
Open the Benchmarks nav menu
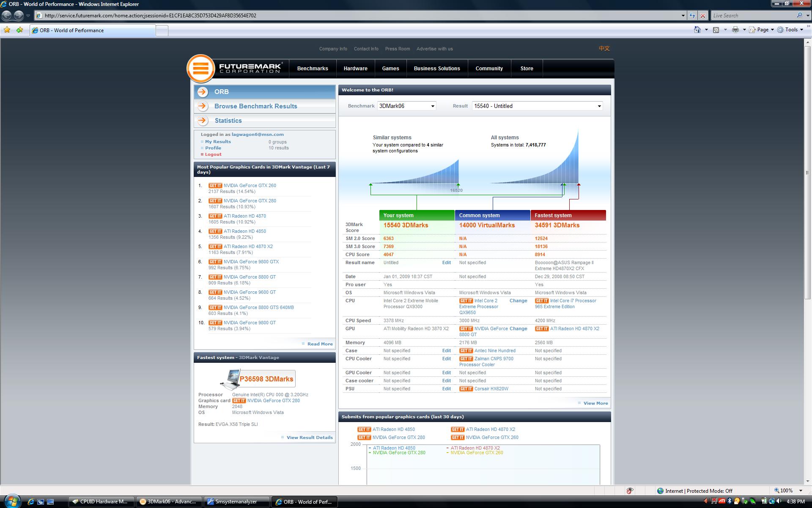click(x=313, y=69)
